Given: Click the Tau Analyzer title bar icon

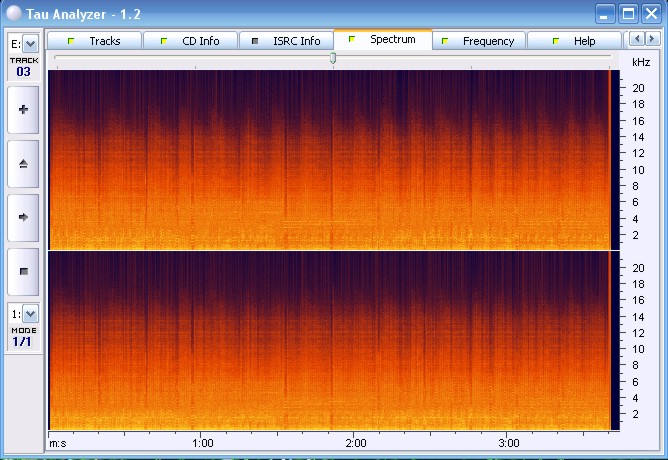Looking at the screenshot, I should pos(13,13).
